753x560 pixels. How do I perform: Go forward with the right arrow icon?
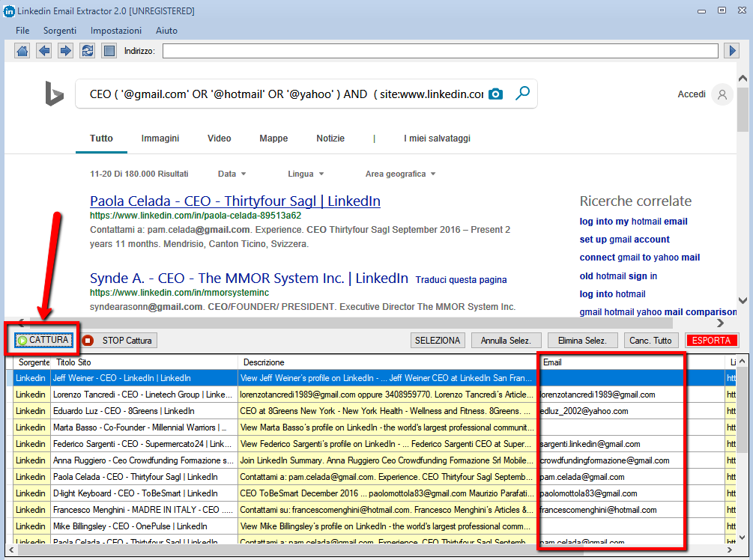point(66,50)
